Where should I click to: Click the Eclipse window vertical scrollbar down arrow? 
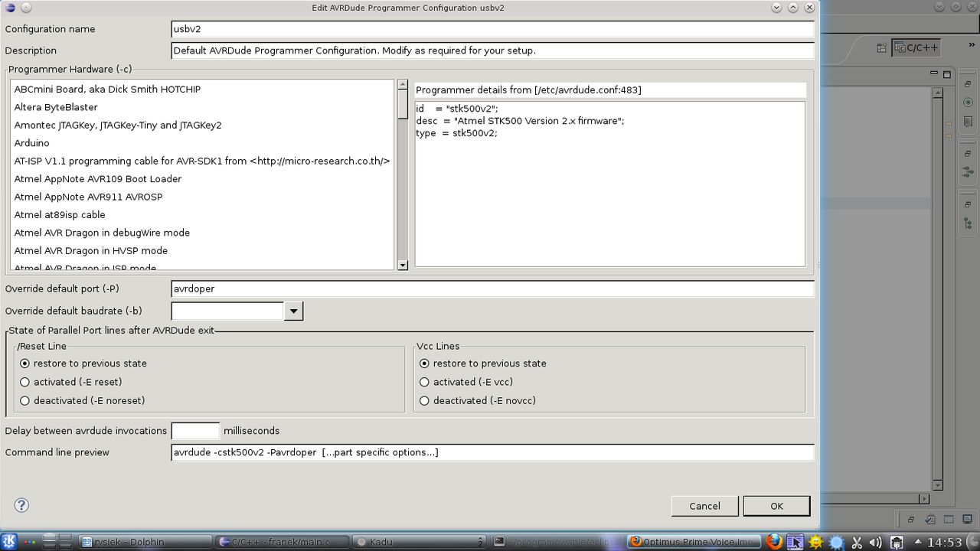(x=938, y=485)
